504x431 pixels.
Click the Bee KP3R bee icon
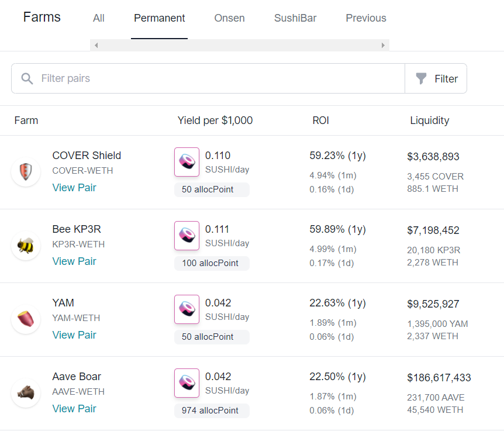[x=26, y=246]
